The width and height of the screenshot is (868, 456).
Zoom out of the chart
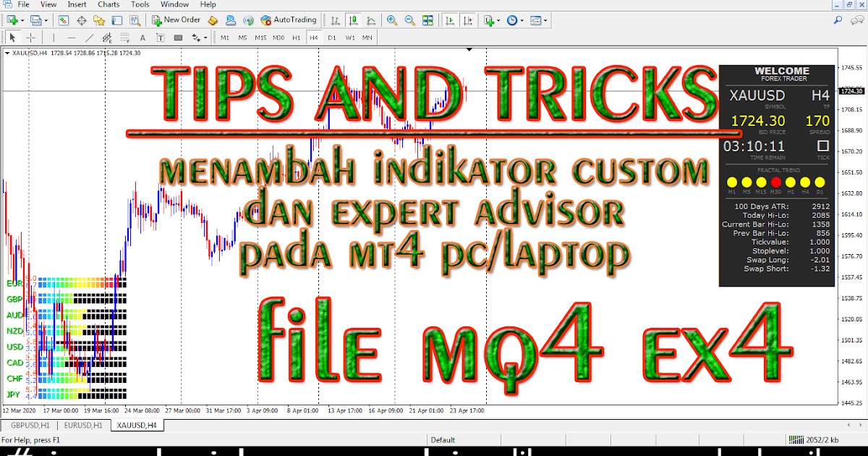tap(409, 20)
